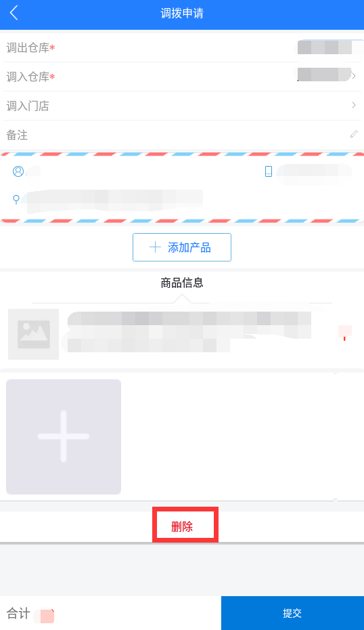Select the 商品信息 section header
The width and height of the screenshot is (364, 630).
182,283
